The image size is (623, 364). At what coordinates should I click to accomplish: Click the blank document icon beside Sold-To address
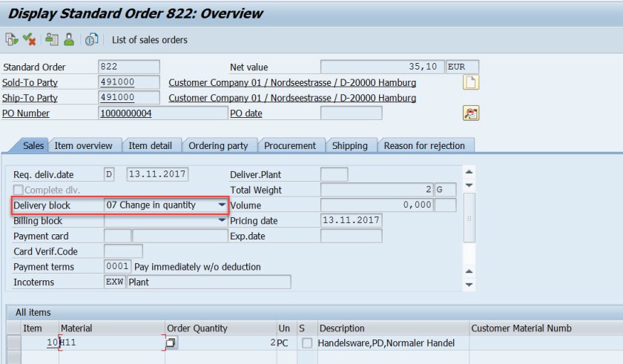470,82
